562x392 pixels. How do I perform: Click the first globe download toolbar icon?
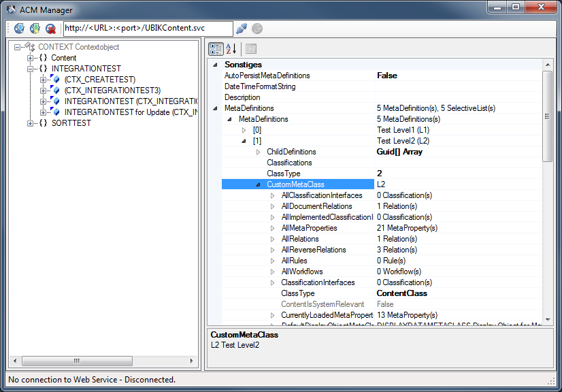pyautogui.click(x=19, y=29)
